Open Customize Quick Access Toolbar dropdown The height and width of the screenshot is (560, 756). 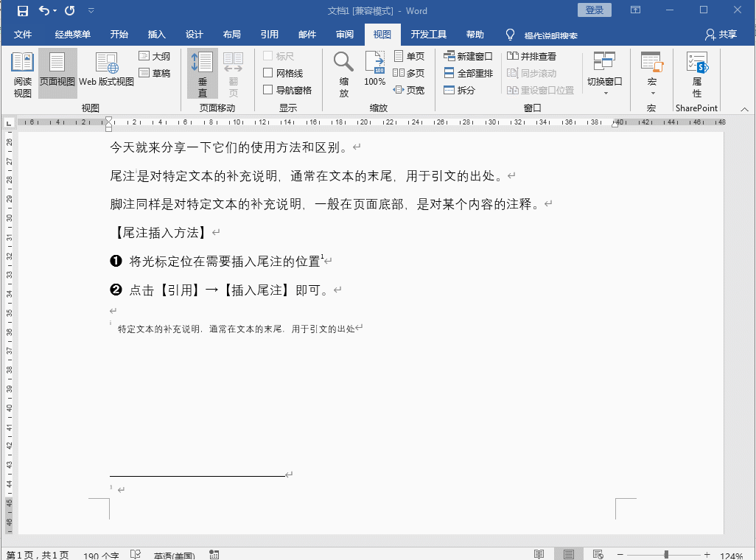(x=91, y=10)
